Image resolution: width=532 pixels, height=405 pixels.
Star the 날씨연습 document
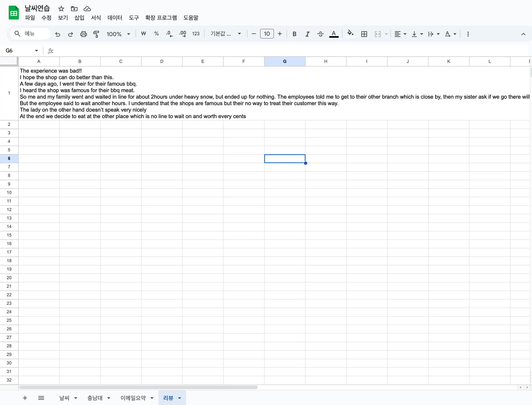pos(61,9)
